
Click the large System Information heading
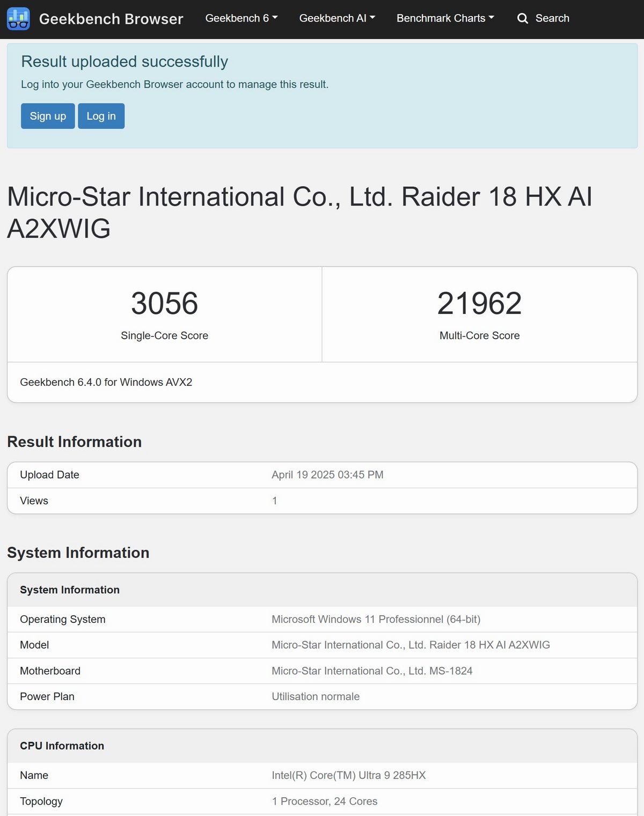[78, 553]
